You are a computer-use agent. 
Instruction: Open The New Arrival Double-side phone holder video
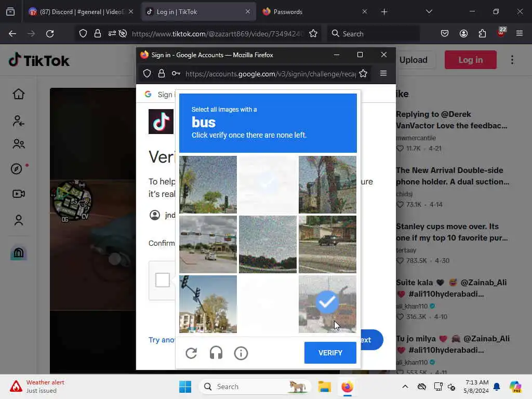[453, 176]
